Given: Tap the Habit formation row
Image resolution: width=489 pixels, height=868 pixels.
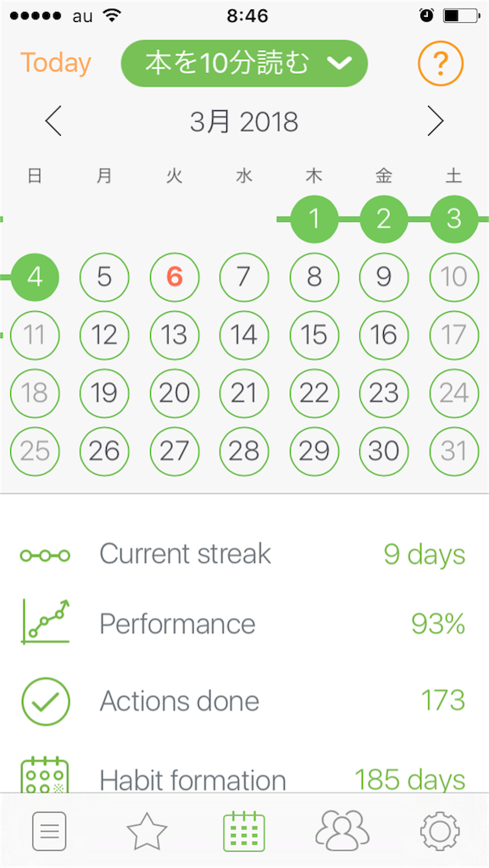Looking at the screenshot, I should pos(244,775).
